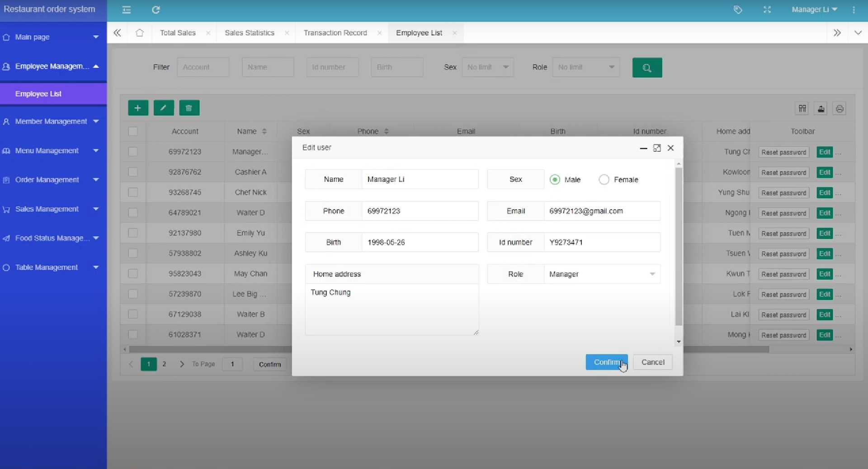The height and width of the screenshot is (469, 868).
Task: Click the green add employee plus button
Action: pyautogui.click(x=138, y=108)
